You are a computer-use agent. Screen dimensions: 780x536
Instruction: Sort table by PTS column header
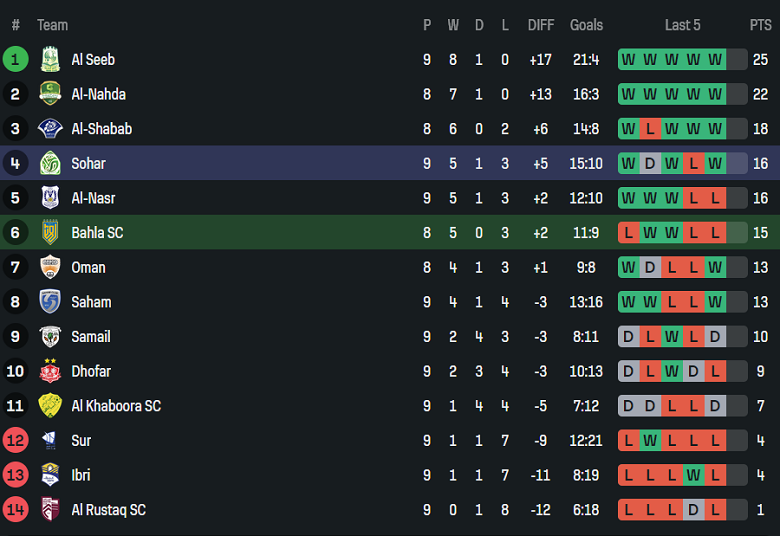[x=760, y=25]
